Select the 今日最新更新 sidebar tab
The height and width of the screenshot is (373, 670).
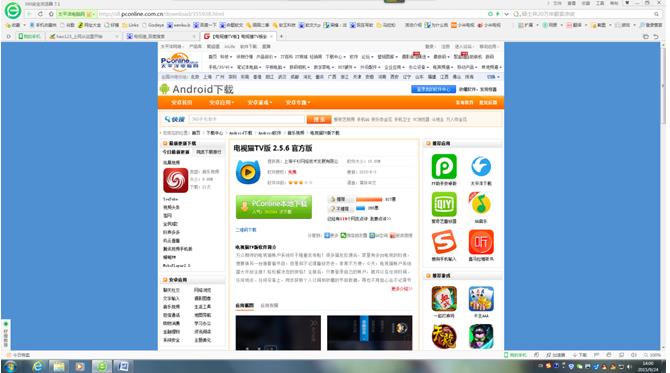pyautogui.click(x=176, y=152)
